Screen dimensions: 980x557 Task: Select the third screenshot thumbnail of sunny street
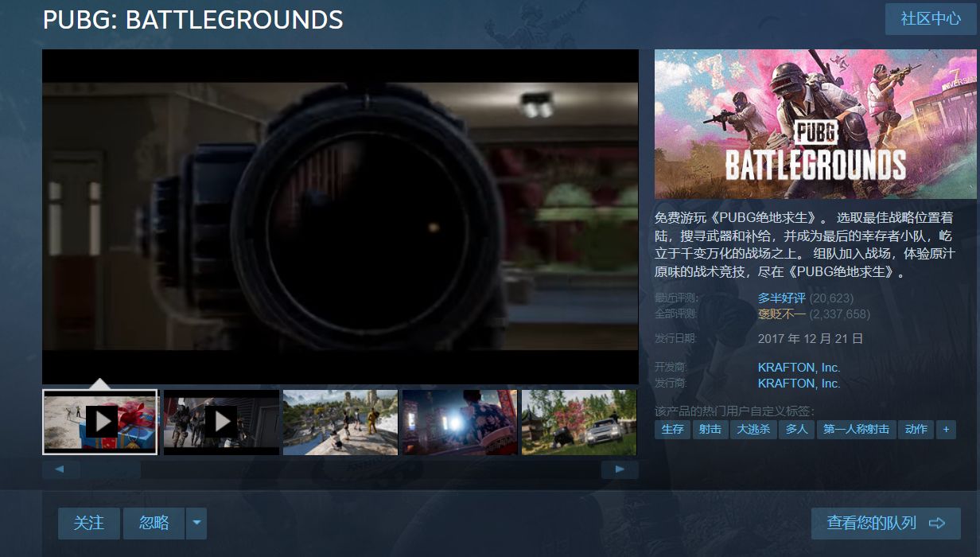coord(340,422)
